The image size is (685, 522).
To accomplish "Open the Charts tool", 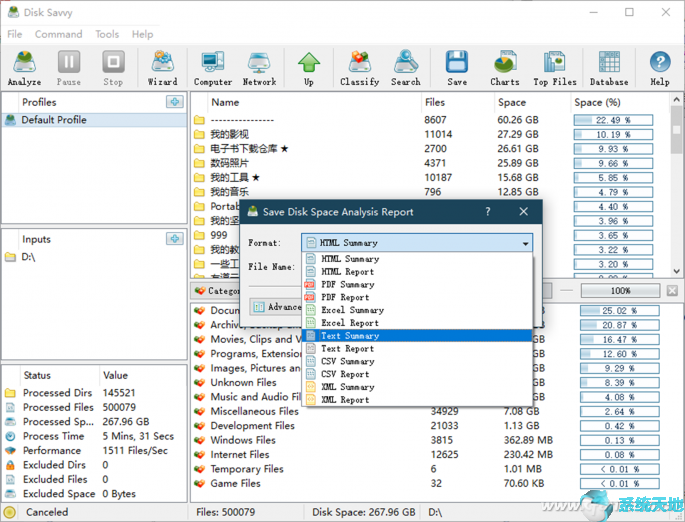I will tap(505, 68).
